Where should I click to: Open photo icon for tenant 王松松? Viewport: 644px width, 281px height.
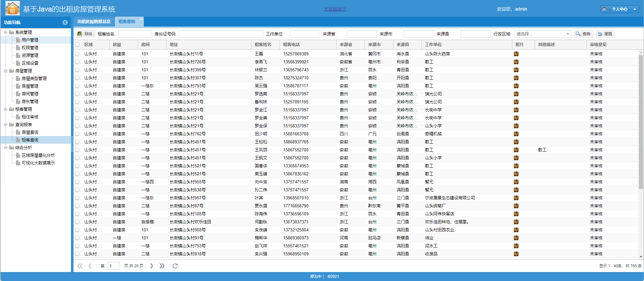516,142
